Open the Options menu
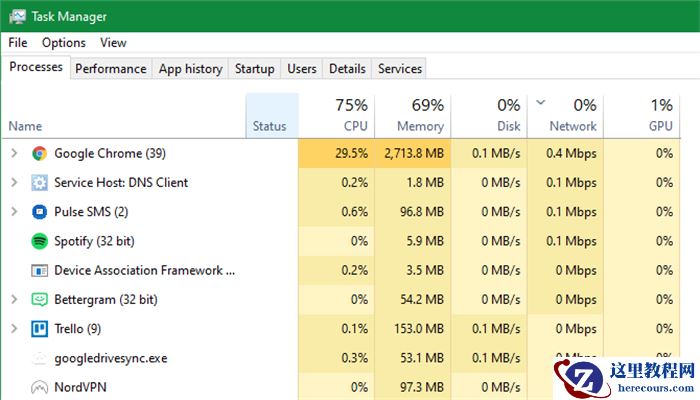 click(64, 43)
